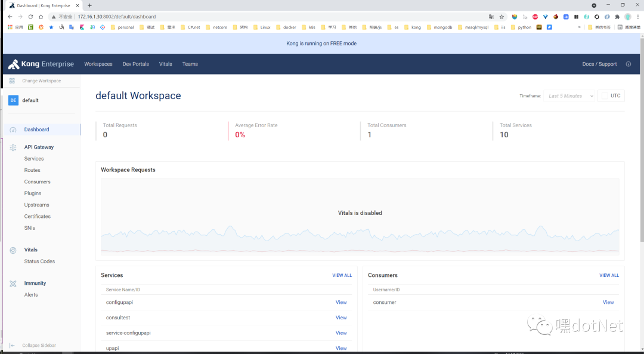Open Status Codes under Vitals
644x354 pixels.
[x=39, y=261]
